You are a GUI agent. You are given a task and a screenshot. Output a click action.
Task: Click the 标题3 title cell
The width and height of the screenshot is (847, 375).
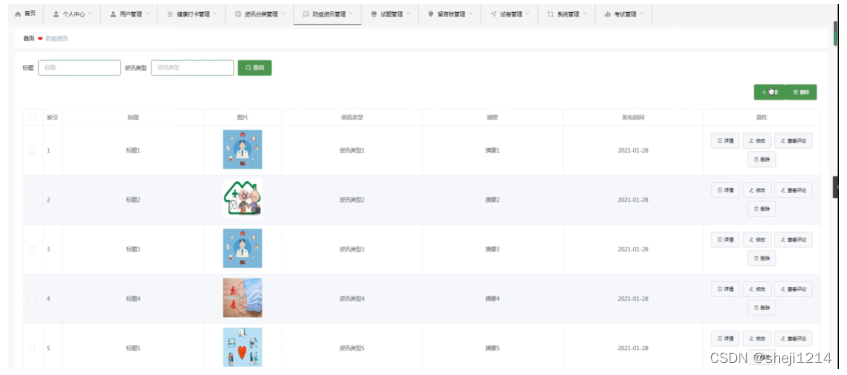pyautogui.click(x=133, y=249)
